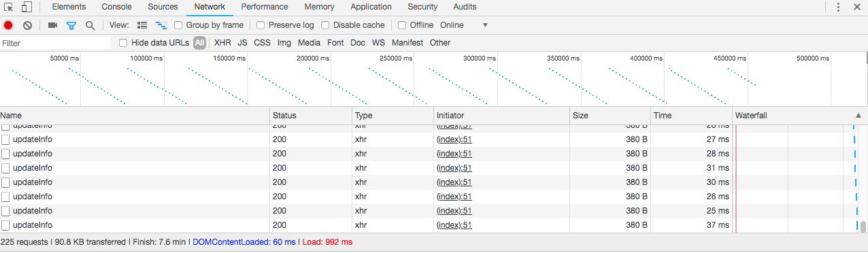Viewport: 868px width, 253px height.
Task: Open (index):51 initiator link in 26 ms row
Action: [454, 197]
